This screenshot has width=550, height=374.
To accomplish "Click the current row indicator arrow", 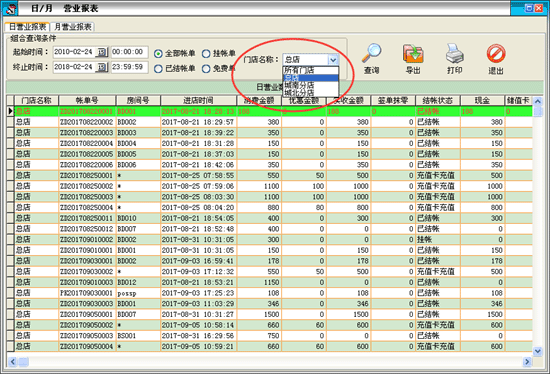I will [x=11, y=111].
